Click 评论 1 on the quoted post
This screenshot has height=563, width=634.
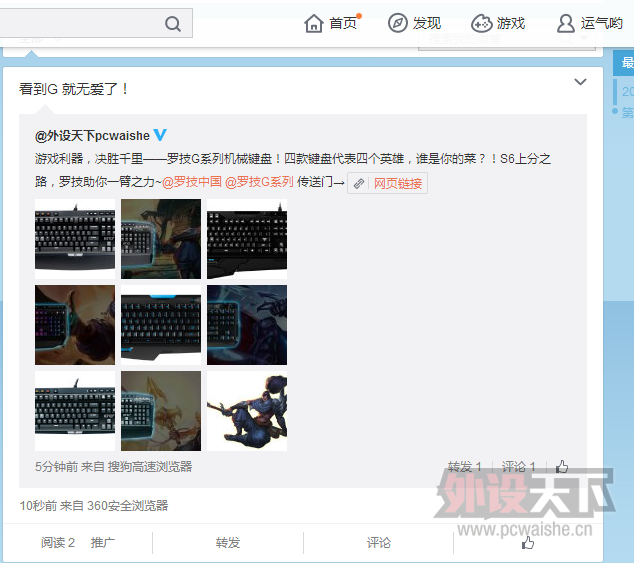coord(518,467)
